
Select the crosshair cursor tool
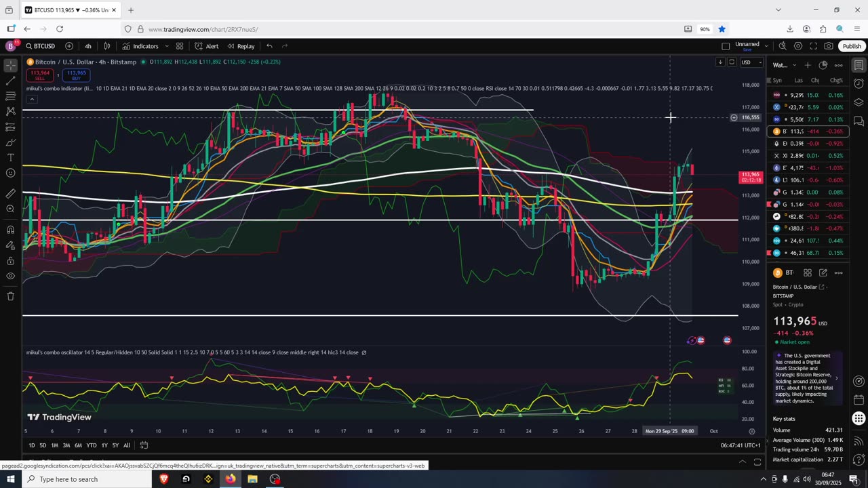(x=11, y=66)
